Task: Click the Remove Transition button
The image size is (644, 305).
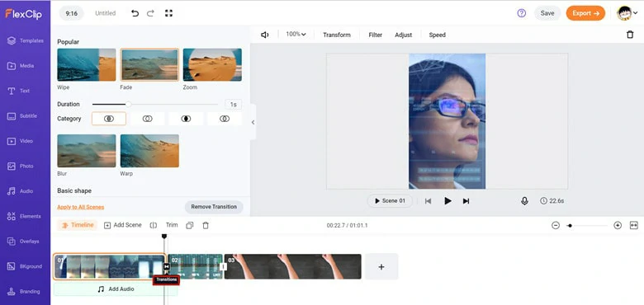Action: [x=214, y=207]
